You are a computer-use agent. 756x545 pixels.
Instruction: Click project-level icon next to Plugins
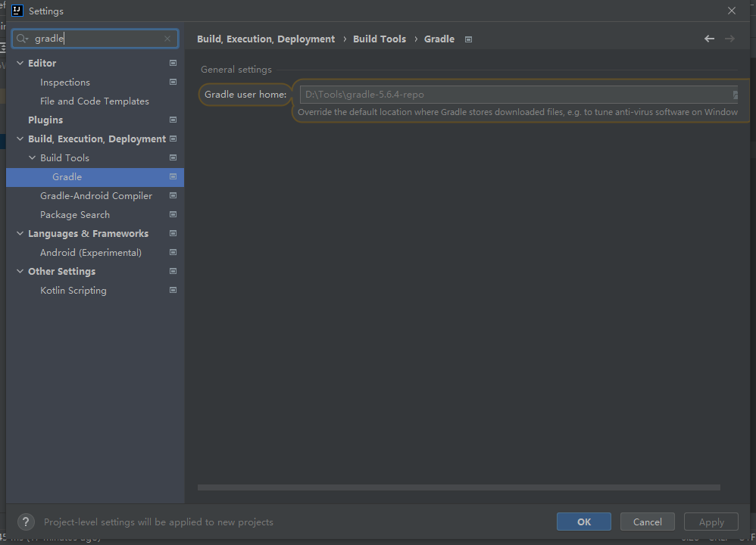point(173,120)
